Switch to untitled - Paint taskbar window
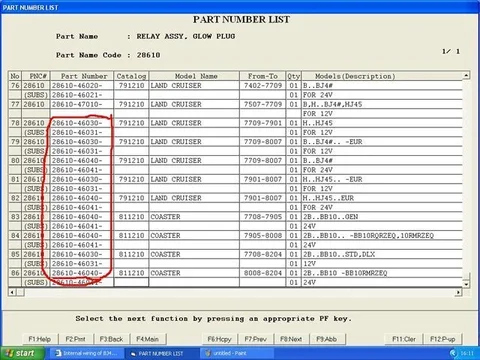Image resolution: width=480 pixels, height=360 pixels. [x=237, y=353]
